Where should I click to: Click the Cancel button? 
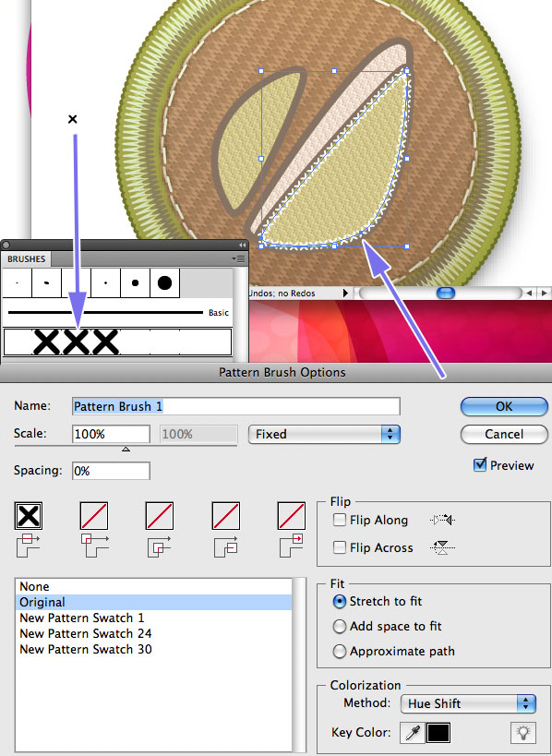pyautogui.click(x=504, y=434)
